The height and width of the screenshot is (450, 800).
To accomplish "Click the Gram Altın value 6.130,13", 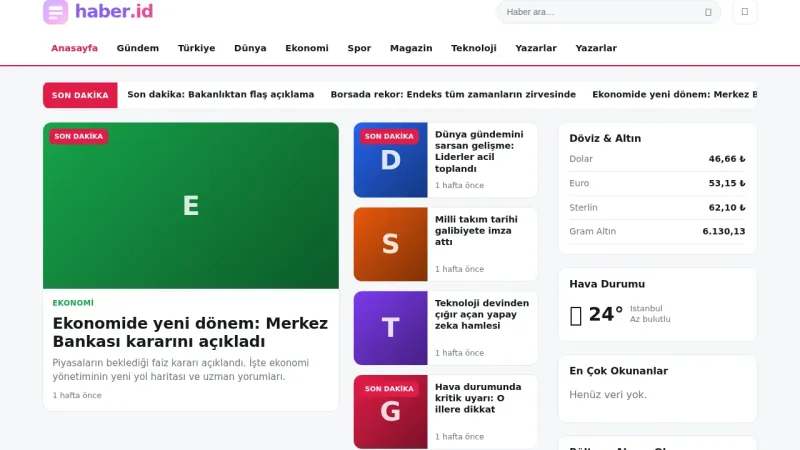I will click(723, 231).
